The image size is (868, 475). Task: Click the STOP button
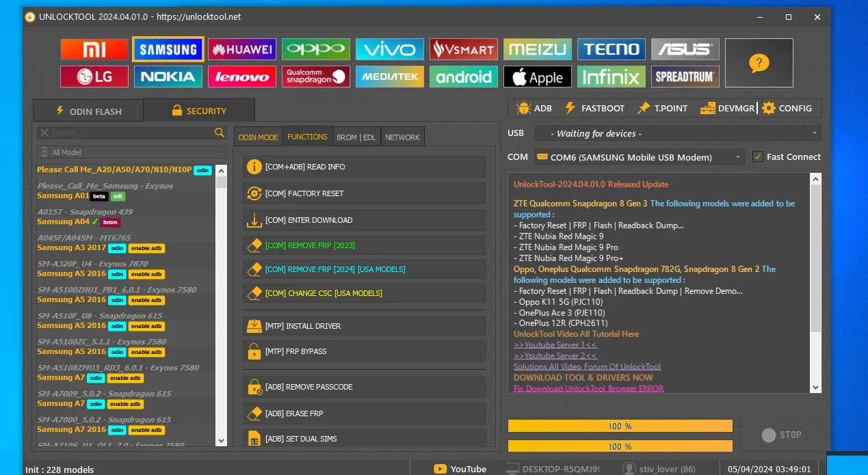point(781,435)
